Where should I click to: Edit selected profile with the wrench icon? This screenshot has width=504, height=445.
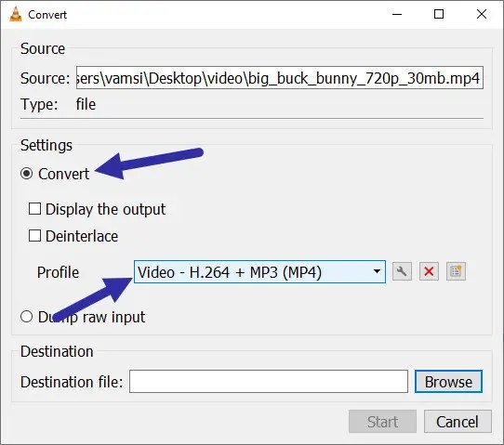point(402,271)
